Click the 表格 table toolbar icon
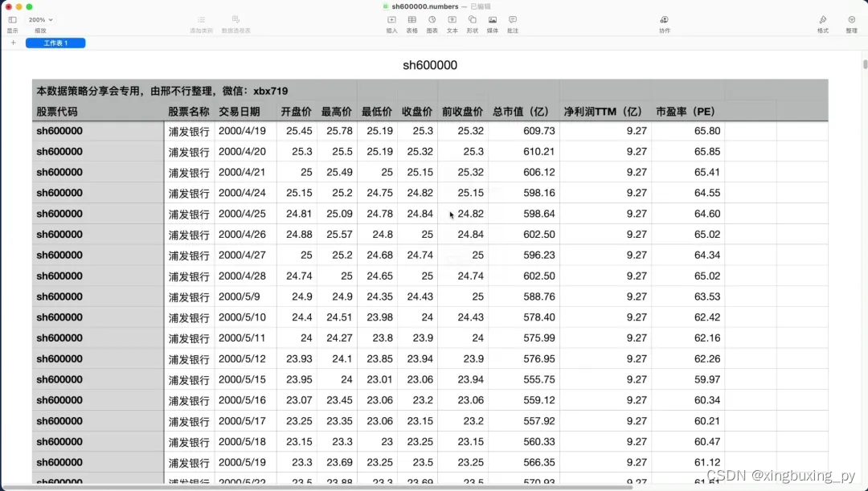 coord(411,20)
